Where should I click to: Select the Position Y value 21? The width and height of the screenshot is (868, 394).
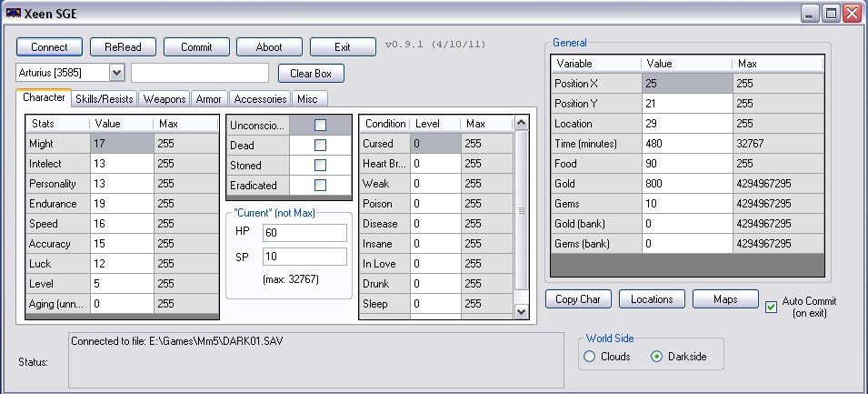pos(687,104)
